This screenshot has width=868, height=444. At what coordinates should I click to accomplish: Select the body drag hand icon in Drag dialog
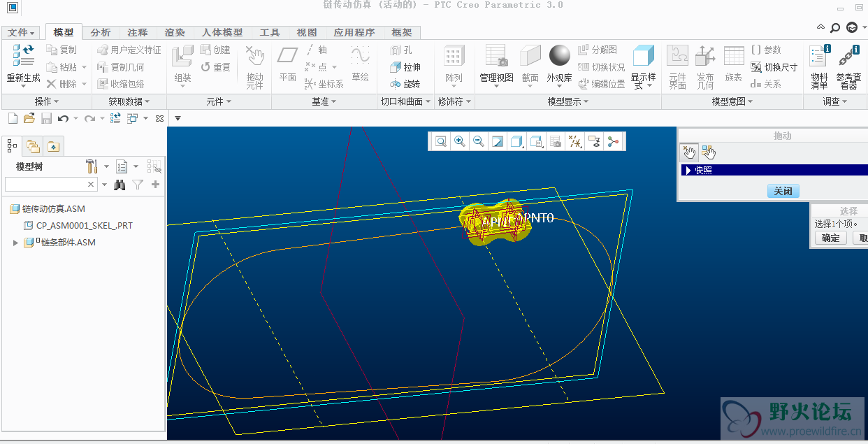point(708,152)
